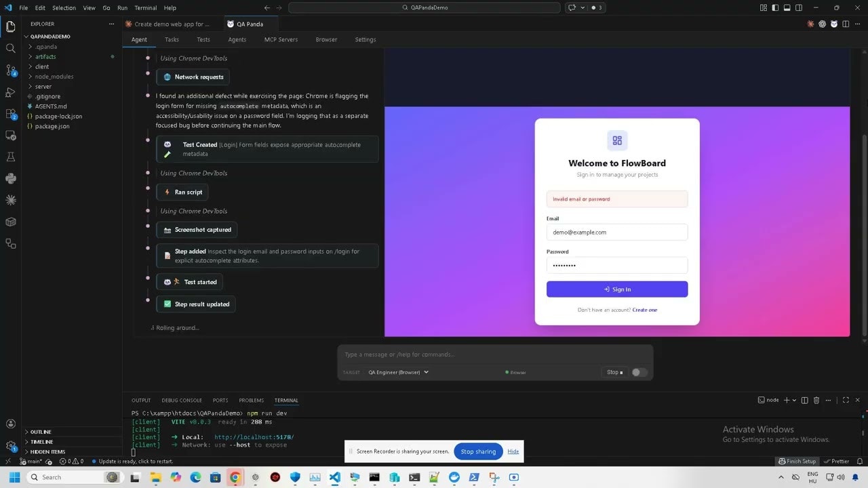Screen dimensions: 868x488
Task: Open the Python view in activity bar
Action: click(10, 178)
